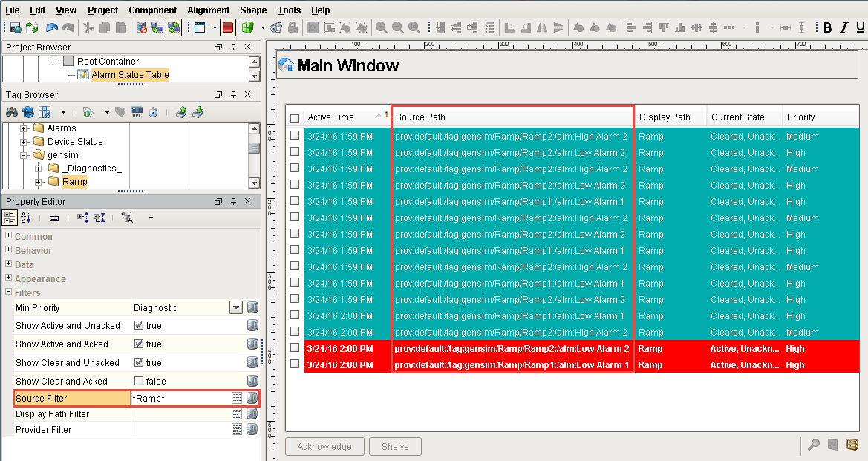Expand the Appearance property group
The height and width of the screenshot is (461, 868).
[x=9, y=278]
